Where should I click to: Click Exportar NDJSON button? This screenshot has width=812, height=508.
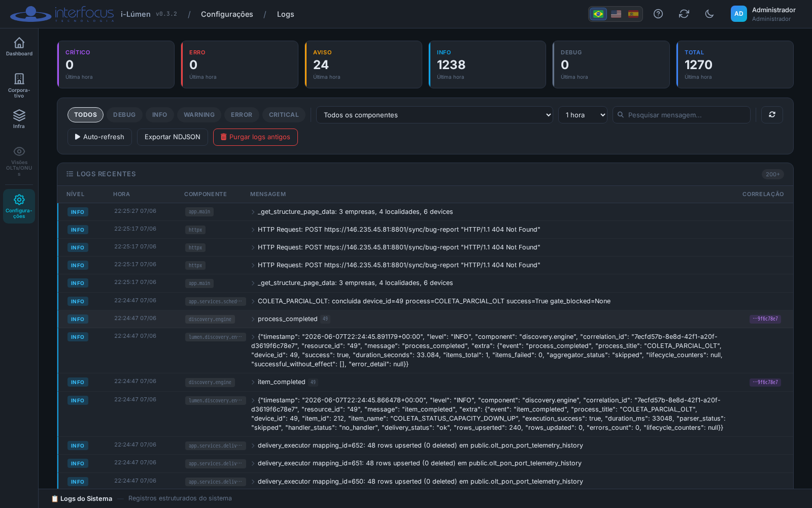[173, 137]
